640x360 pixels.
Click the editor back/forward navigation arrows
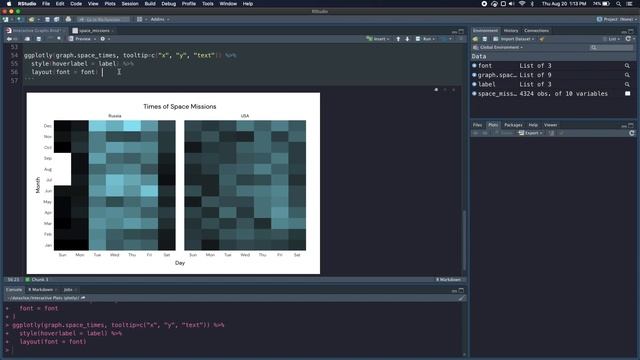point(11,39)
